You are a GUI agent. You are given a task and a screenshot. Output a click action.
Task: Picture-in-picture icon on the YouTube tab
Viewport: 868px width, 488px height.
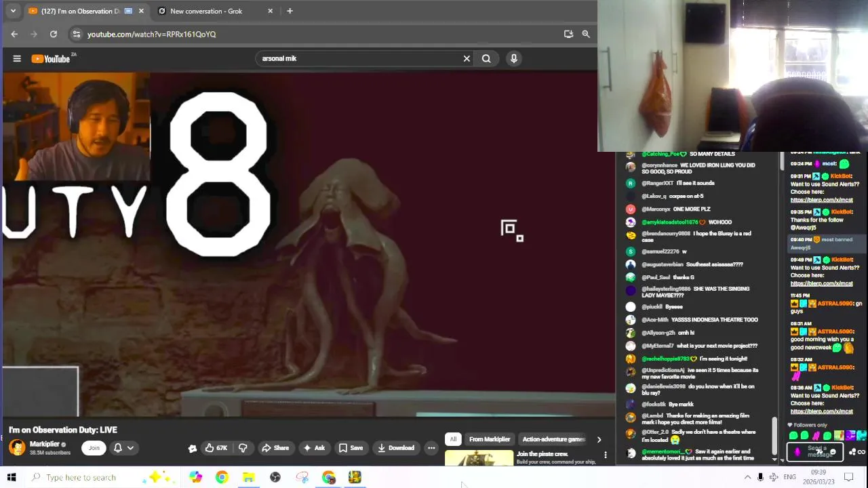128,11
